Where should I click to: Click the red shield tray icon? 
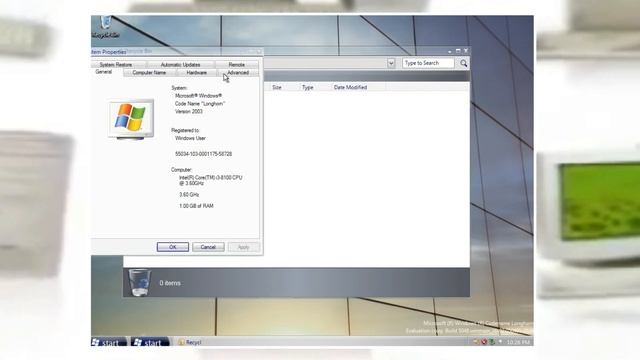[484, 342]
